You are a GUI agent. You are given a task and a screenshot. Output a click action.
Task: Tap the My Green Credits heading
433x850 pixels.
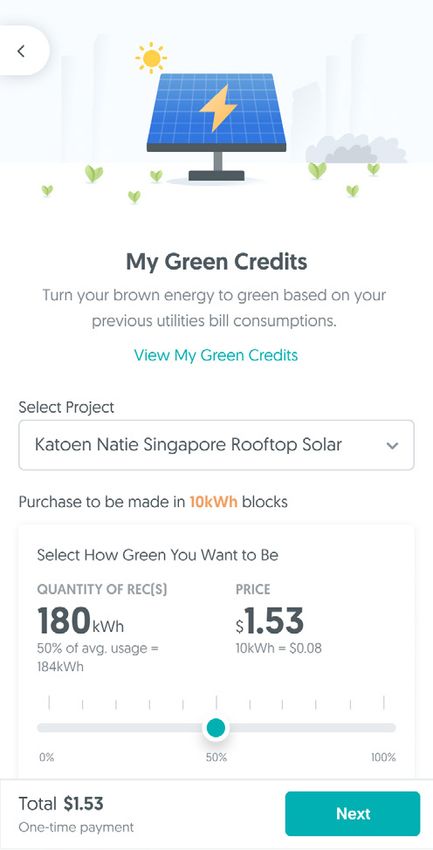[x=216, y=262]
